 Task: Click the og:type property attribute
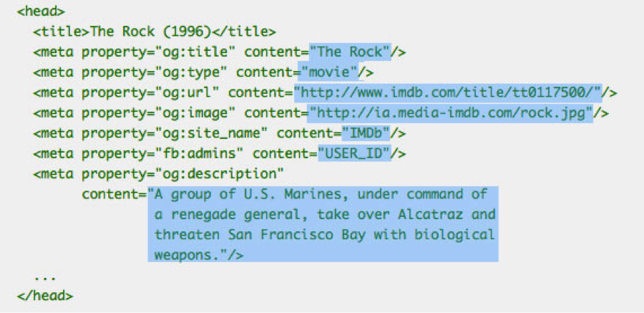(x=154, y=72)
